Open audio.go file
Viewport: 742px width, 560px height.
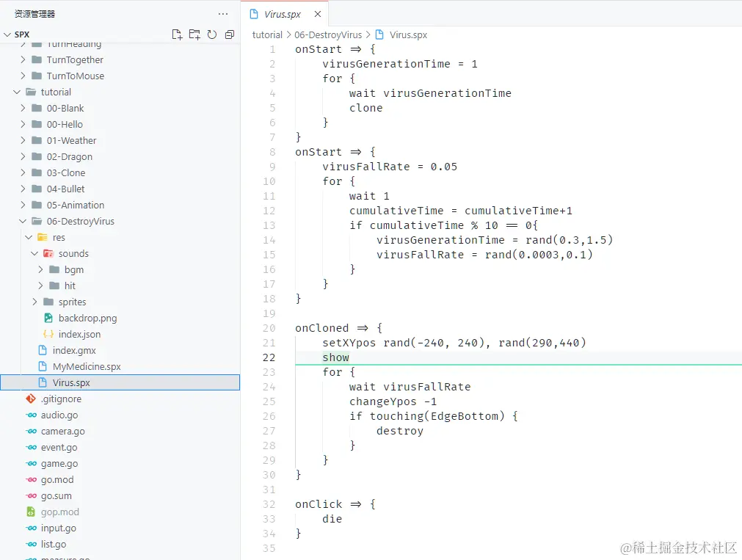point(59,415)
